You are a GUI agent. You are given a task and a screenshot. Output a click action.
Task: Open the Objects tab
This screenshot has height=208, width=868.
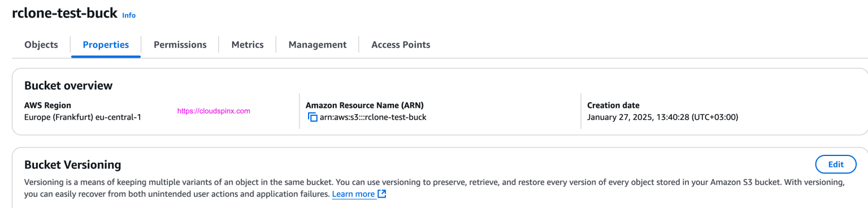[x=41, y=45]
